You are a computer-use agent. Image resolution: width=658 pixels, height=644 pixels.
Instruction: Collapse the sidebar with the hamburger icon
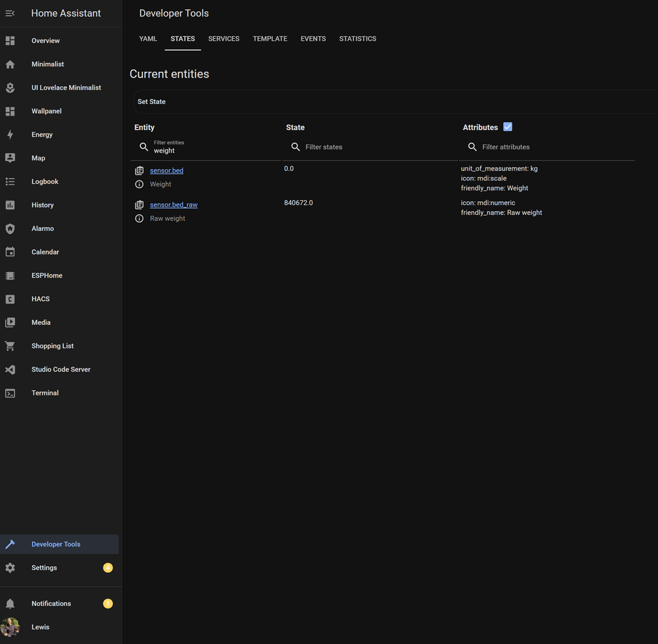click(10, 12)
